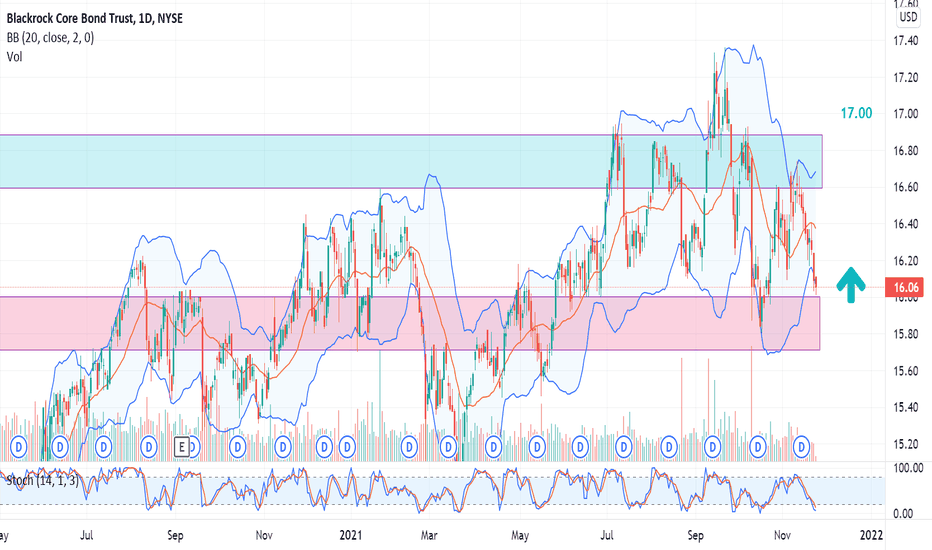Click the Mar label on the time axis
The width and height of the screenshot is (932, 550).
(x=429, y=535)
